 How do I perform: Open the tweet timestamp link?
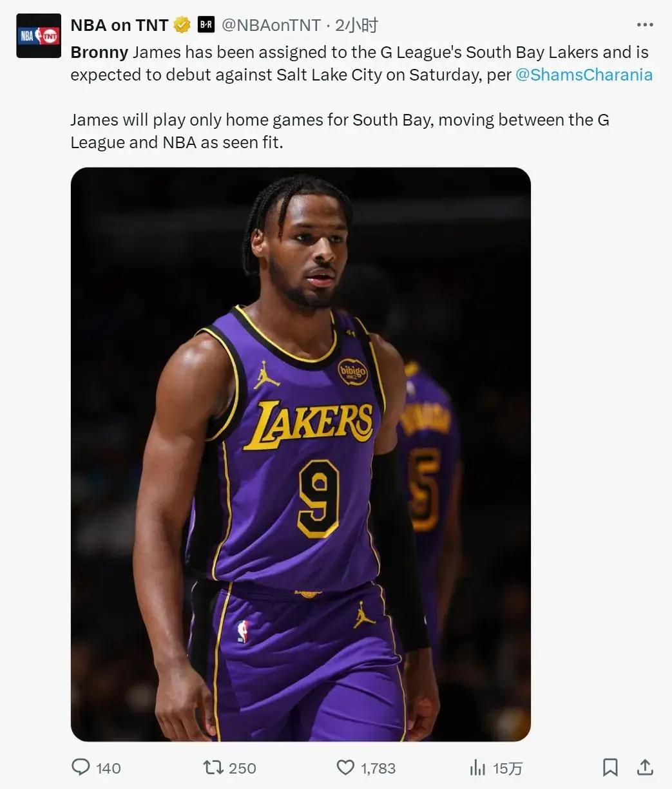point(356,25)
